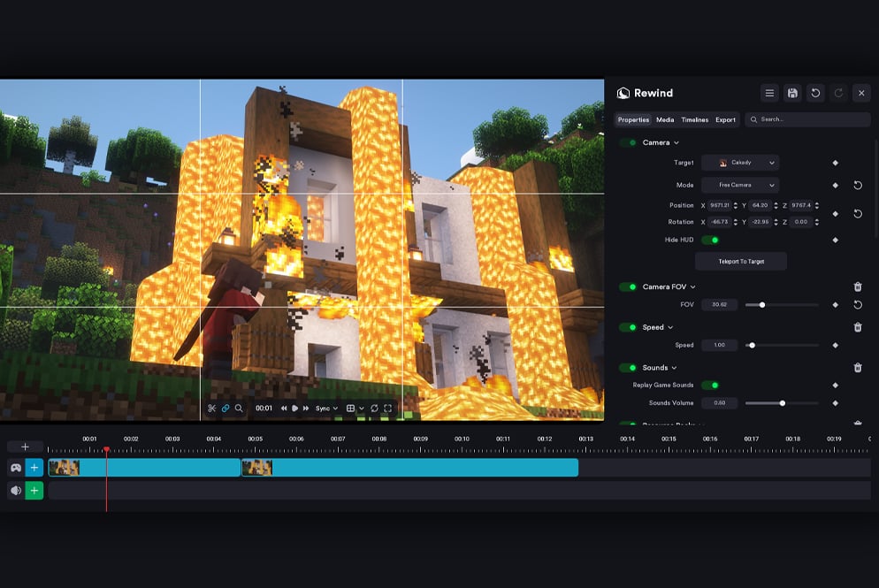
Task: Undo the last change with the undo icon
Action: (815, 93)
